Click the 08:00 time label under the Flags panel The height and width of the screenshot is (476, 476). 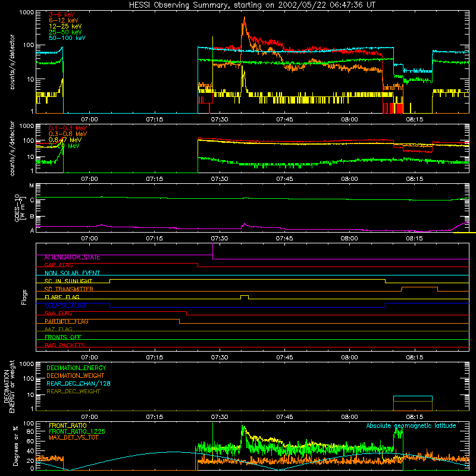tap(349, 358)
